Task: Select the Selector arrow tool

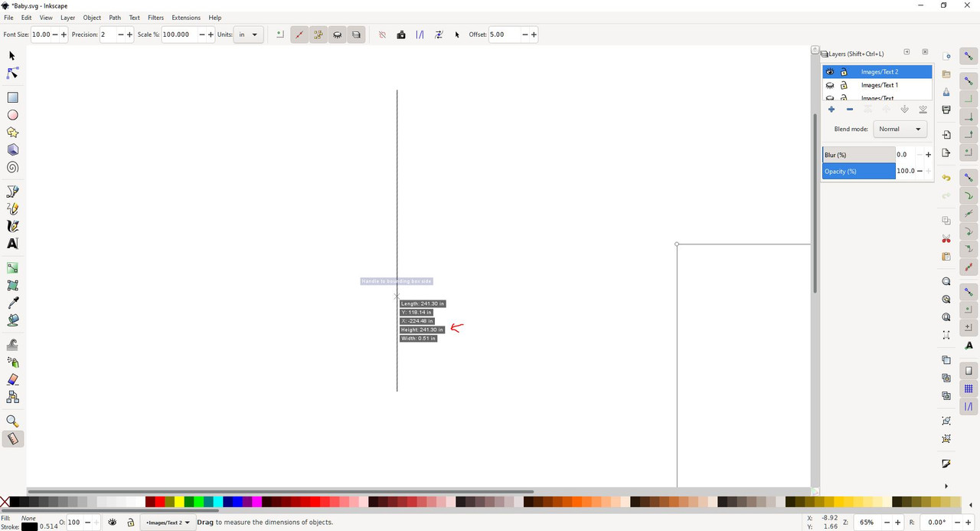Action: [x=12, y=56]
